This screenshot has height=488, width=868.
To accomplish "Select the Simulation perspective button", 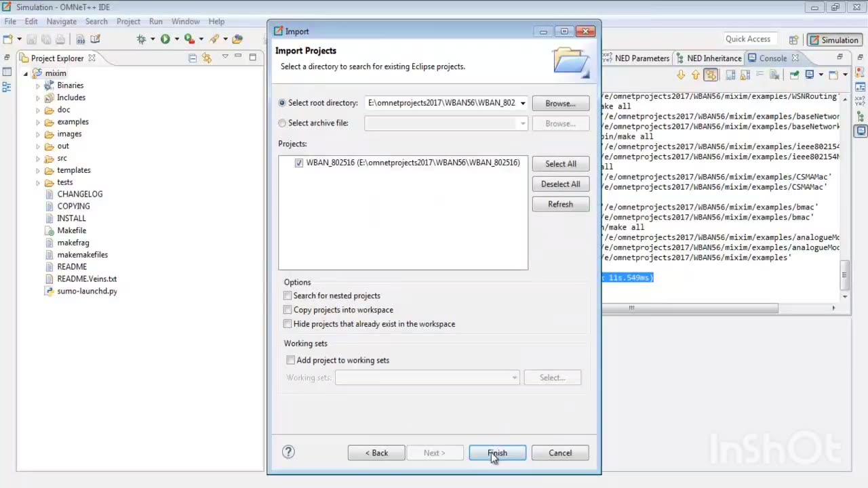I will (x=833, y=40).
